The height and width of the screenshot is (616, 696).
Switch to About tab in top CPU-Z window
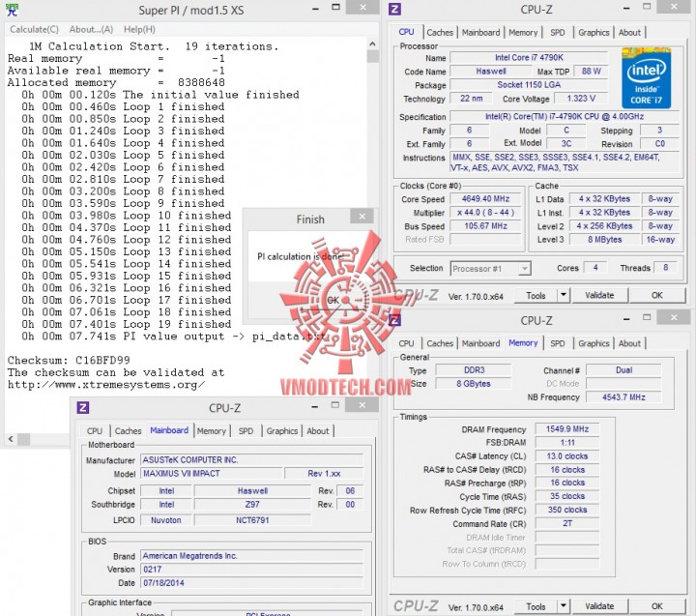tap(629, 33)
